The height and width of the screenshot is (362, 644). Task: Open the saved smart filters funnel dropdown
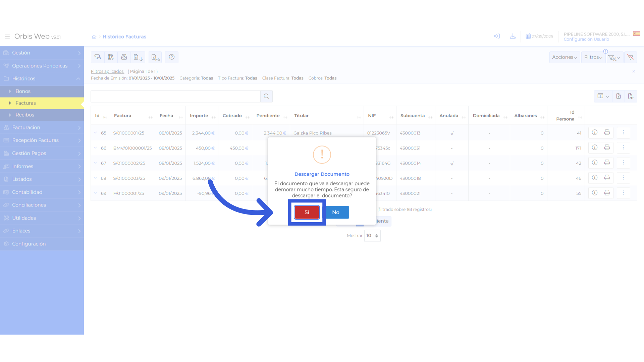pyautogui.click(x=615, y=57)
